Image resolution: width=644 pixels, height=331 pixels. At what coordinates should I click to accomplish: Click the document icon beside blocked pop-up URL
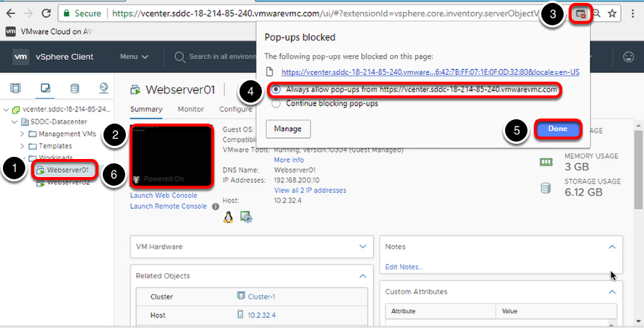pyautogui.click(x=270, y=72)
